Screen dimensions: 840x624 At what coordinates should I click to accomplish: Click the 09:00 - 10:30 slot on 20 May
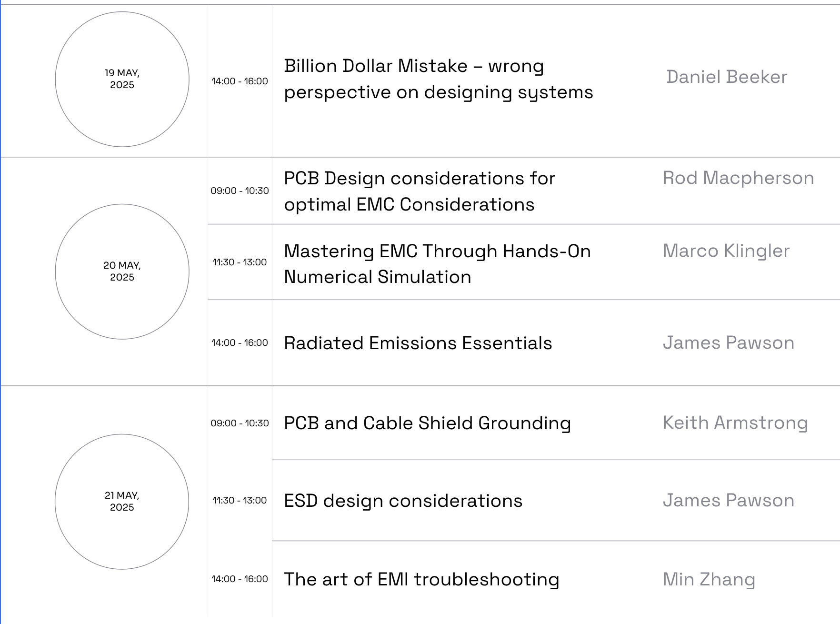(240, 191)
